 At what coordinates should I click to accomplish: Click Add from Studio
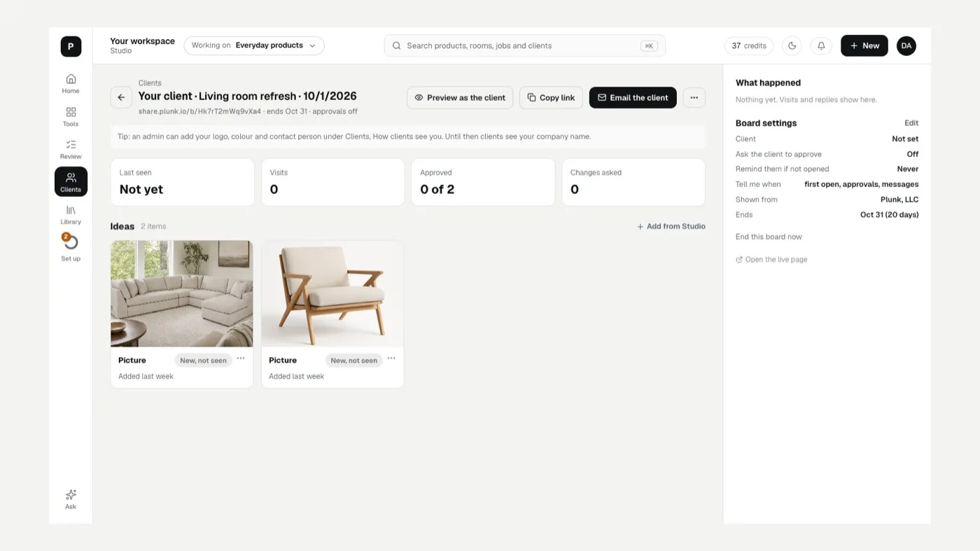(x=671, y=226)
